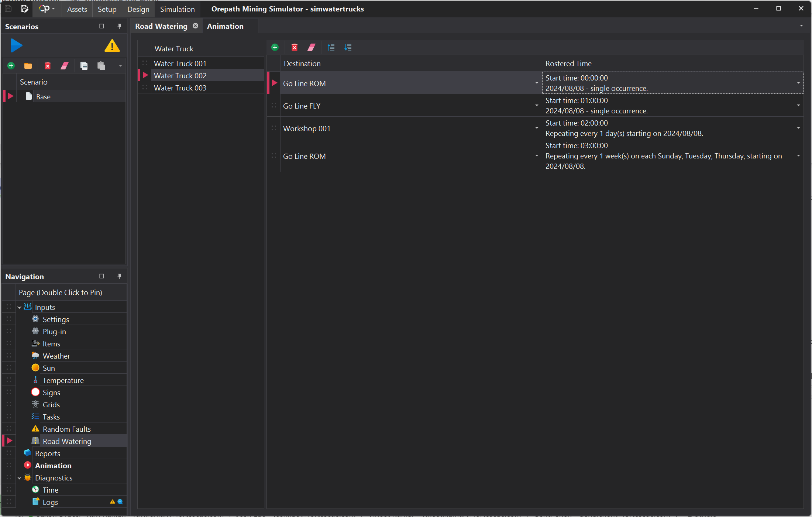Delete destination row with red X icon
The height and width of the screenshot is (517, 812).
tap(295, 47)
